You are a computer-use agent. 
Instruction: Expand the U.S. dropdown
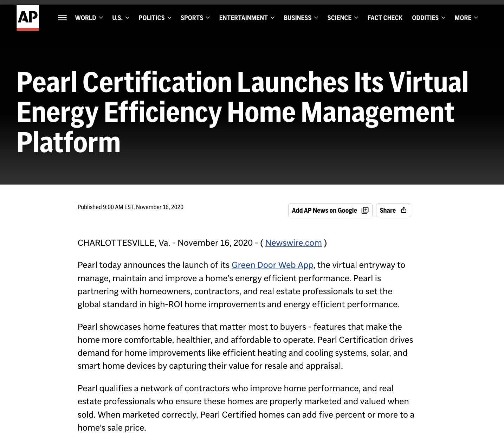pos(117,18)
